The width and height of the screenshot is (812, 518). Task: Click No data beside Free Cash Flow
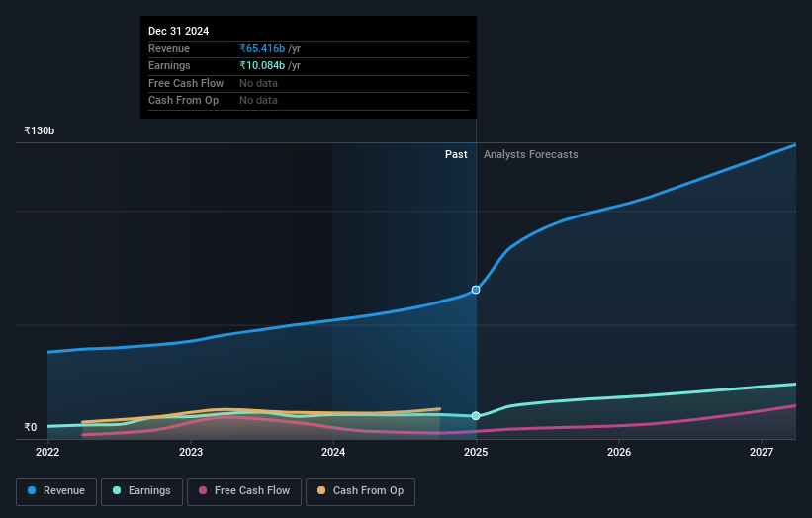[x=258, y=83]
